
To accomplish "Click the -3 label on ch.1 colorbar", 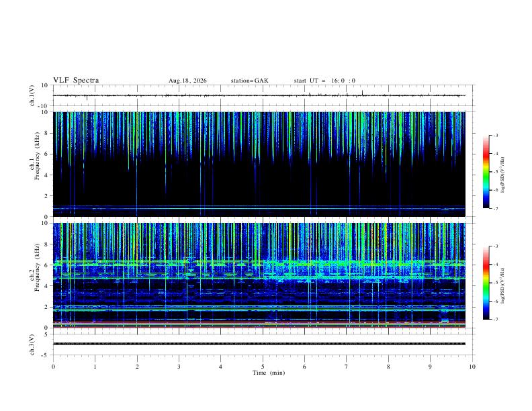I will 495,135.
